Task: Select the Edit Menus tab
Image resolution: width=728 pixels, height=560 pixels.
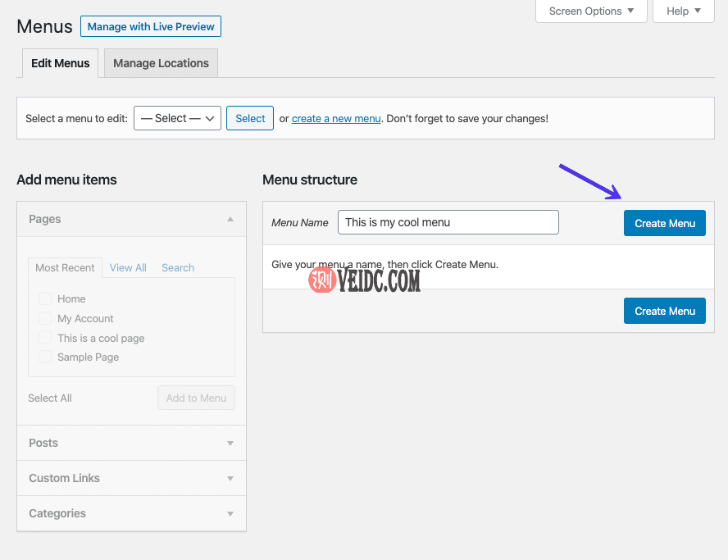Action: point(60,63)
